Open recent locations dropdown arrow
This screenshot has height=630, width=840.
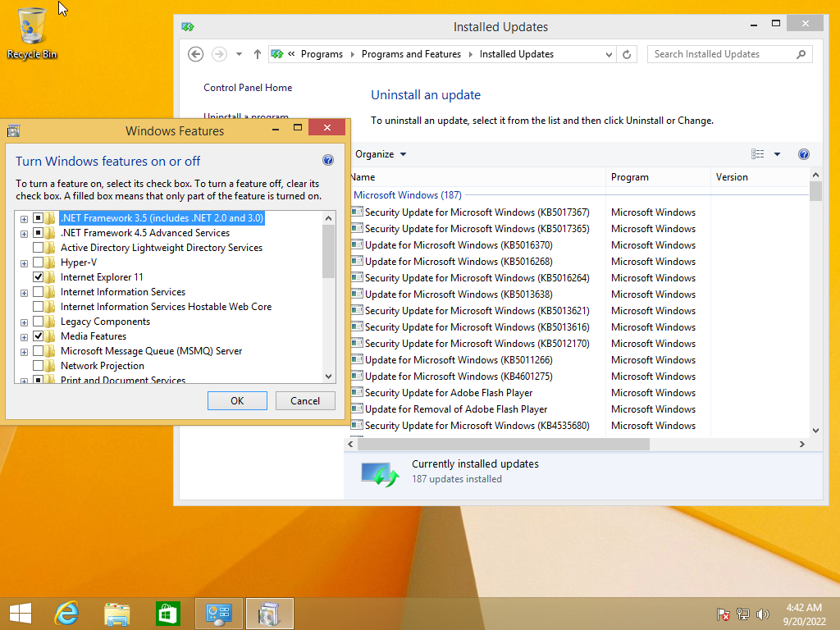(239, 54)
